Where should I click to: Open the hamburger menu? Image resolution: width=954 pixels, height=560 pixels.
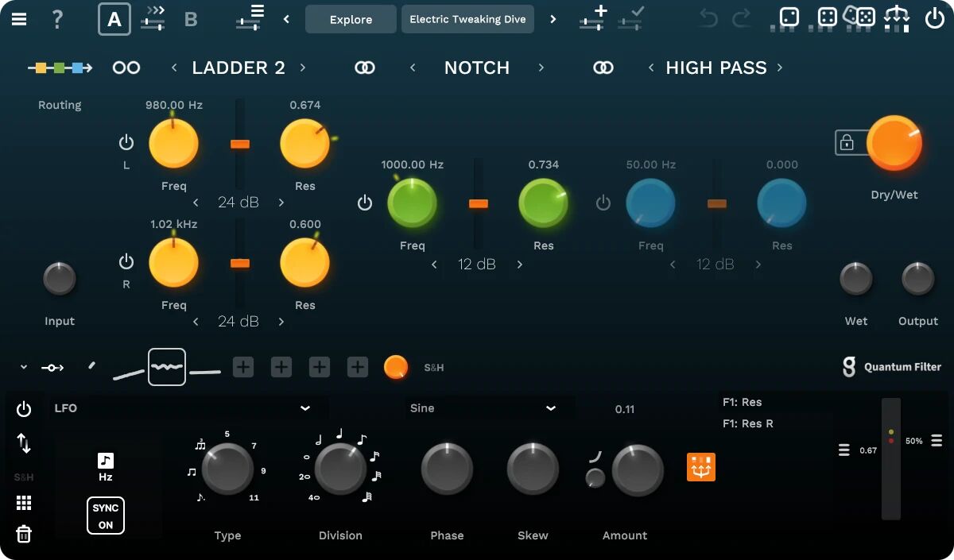tap(19, 19)
